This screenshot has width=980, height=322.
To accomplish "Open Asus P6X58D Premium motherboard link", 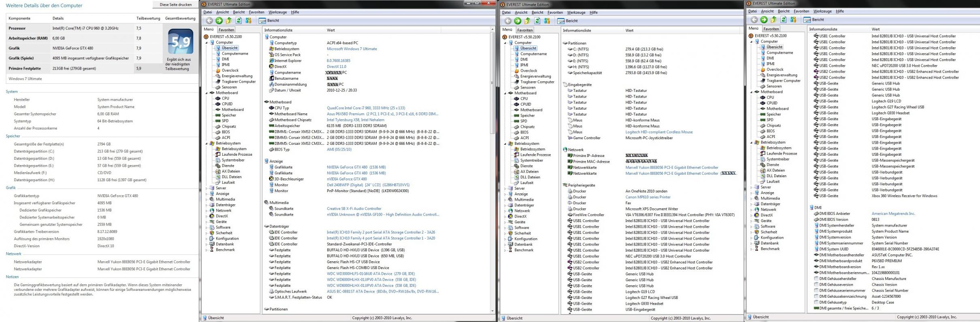I will coord(382,114).
